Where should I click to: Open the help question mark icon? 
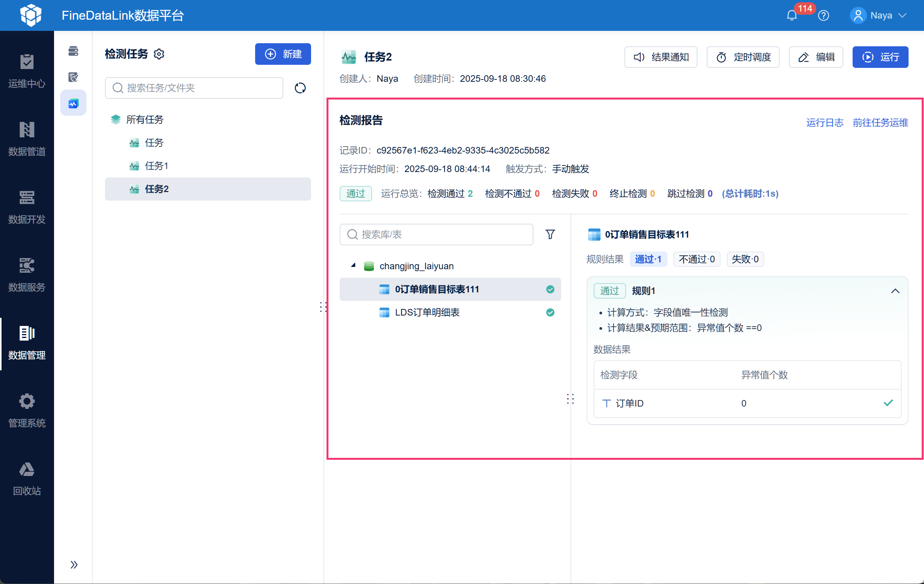pyautogui.click(x=824, y=15)
